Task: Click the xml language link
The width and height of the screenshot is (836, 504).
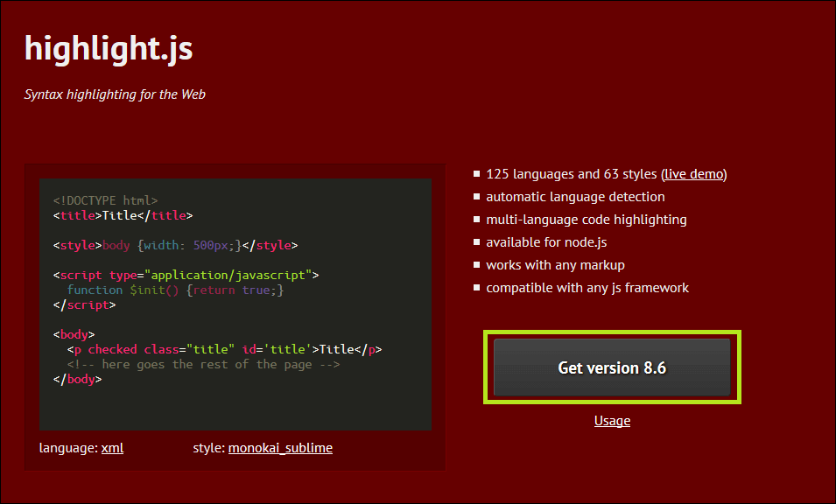Action: pos(113,448)
